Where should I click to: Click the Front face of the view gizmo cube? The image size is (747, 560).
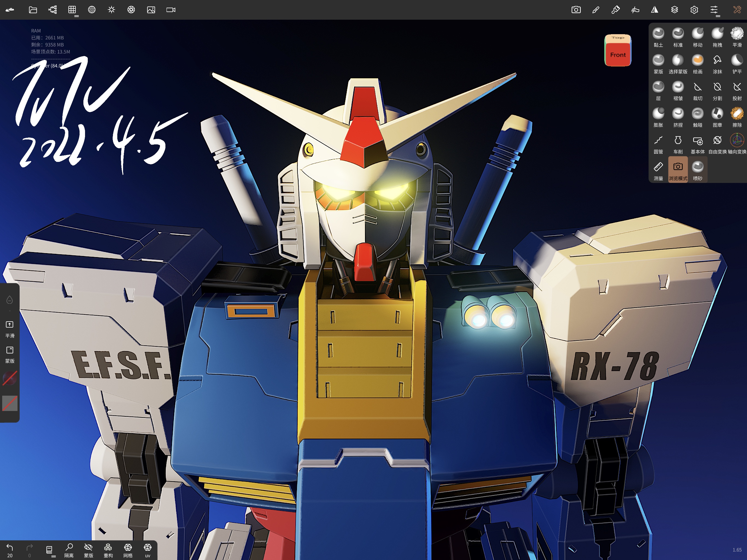(618, 55)
